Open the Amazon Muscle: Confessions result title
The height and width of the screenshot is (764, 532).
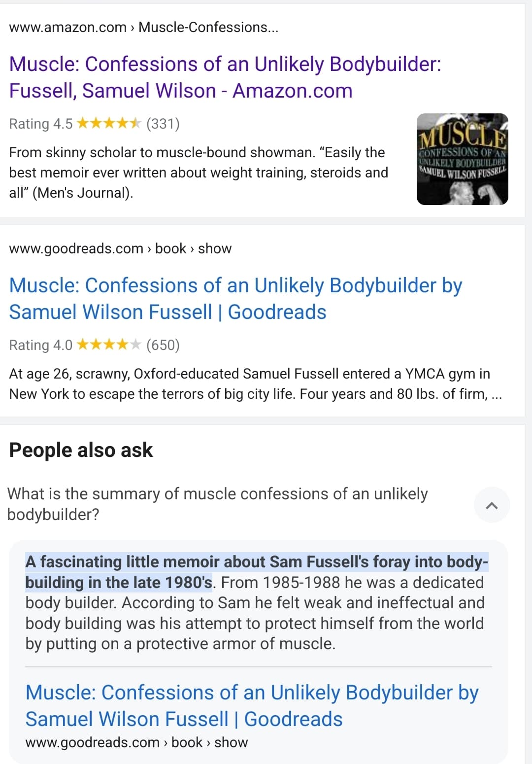225,77
